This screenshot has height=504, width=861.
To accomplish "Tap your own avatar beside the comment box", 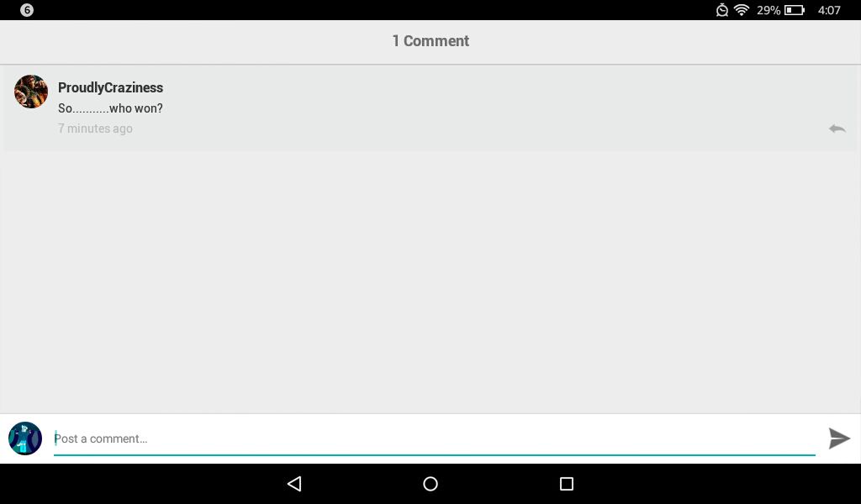I will [x=25, y=438].
